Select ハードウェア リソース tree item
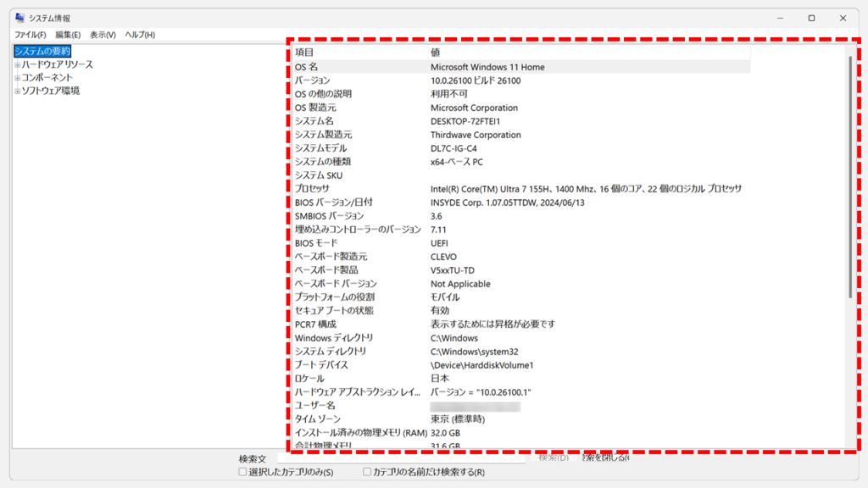 [57, 64]
